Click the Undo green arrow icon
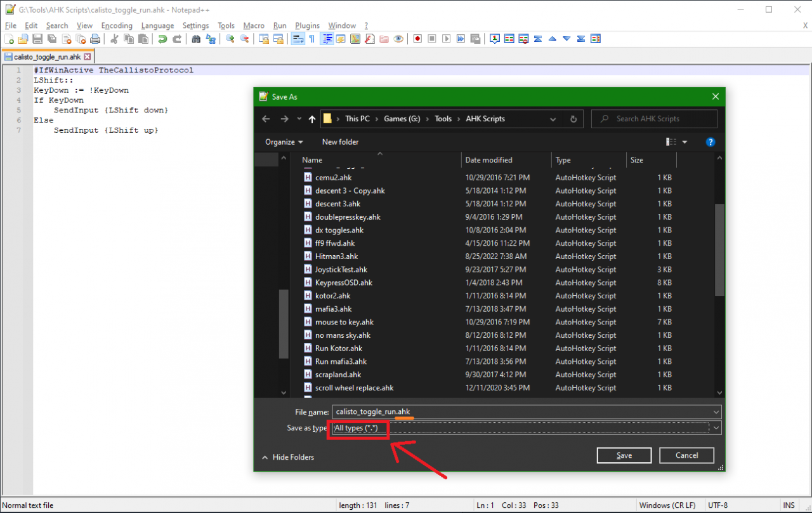 point(162,39)
